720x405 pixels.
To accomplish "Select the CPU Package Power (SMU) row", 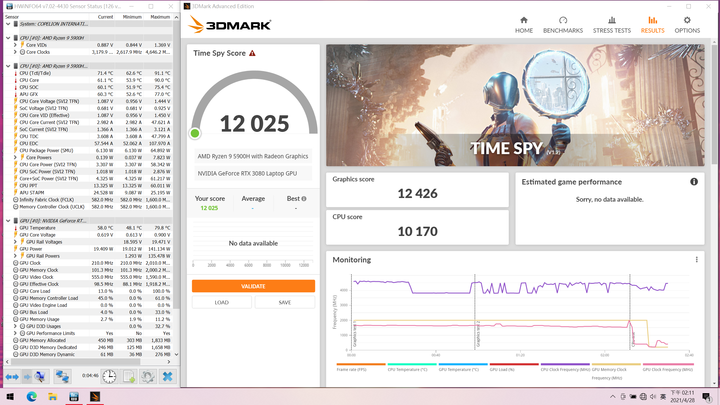I will pos(88,151).
